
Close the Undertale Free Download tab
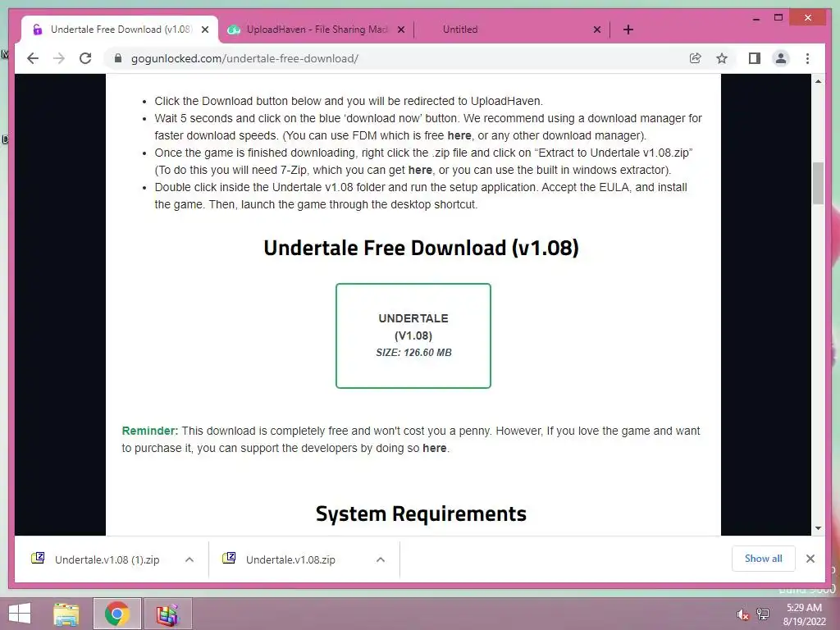(205, 30)
